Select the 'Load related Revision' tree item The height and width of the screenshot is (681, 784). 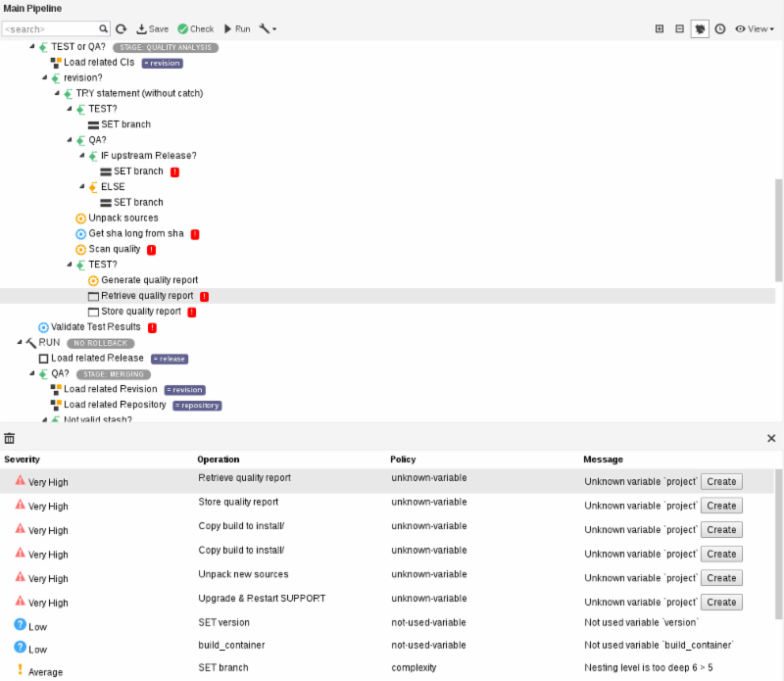click(x=111, y=389)
